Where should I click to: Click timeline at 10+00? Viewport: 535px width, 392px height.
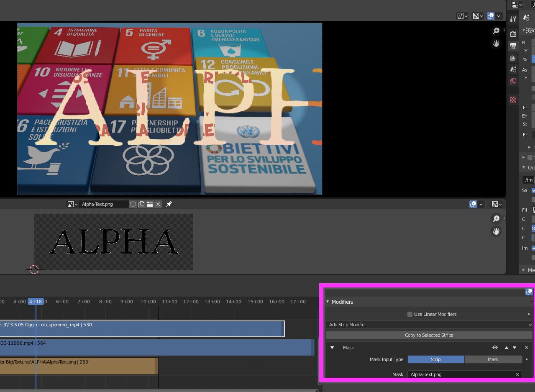(x=148, y=302)
